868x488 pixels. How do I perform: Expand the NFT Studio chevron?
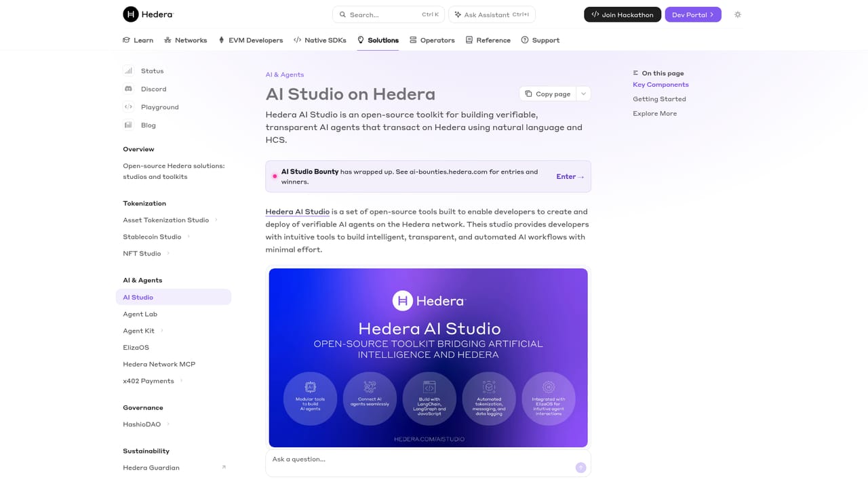pos(168,253)
